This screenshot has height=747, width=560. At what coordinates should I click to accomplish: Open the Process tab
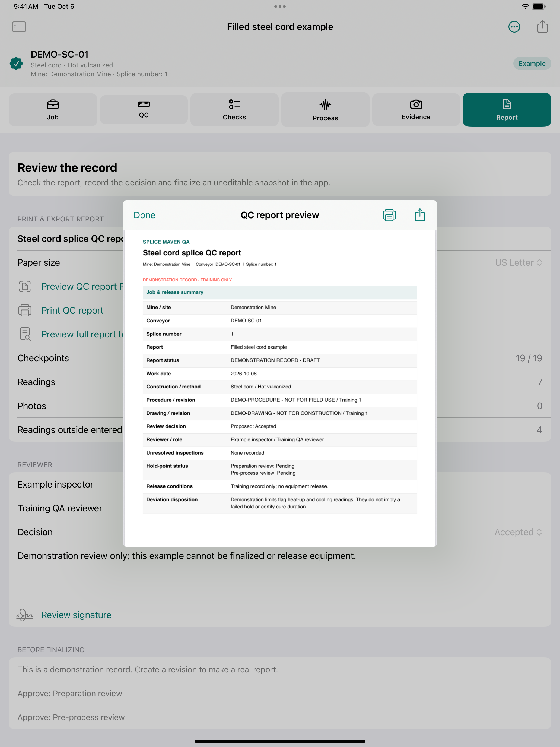325,110
